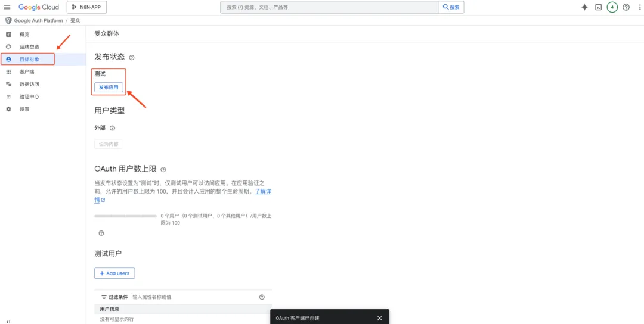The height and width of the screenshot is (324, 644).
Task: Collapse the sidebar with bottom chevron
Action: click(x=8, y=322)
